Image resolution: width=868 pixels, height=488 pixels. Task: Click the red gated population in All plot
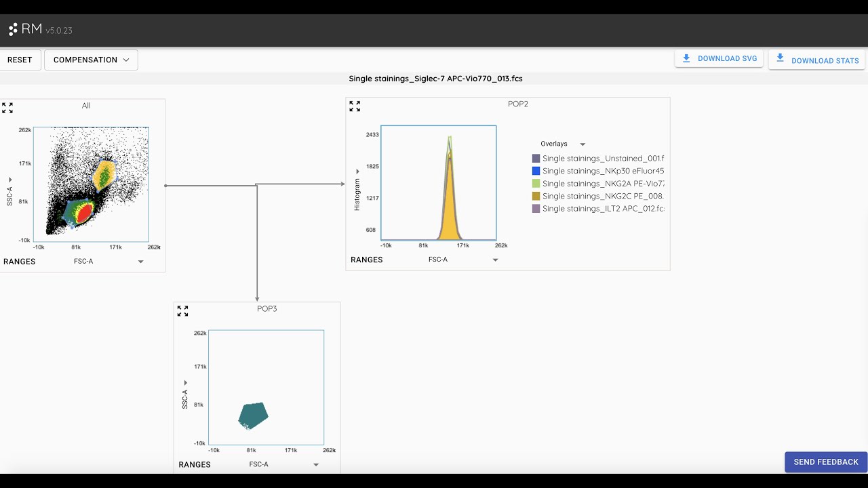point(84,214)
